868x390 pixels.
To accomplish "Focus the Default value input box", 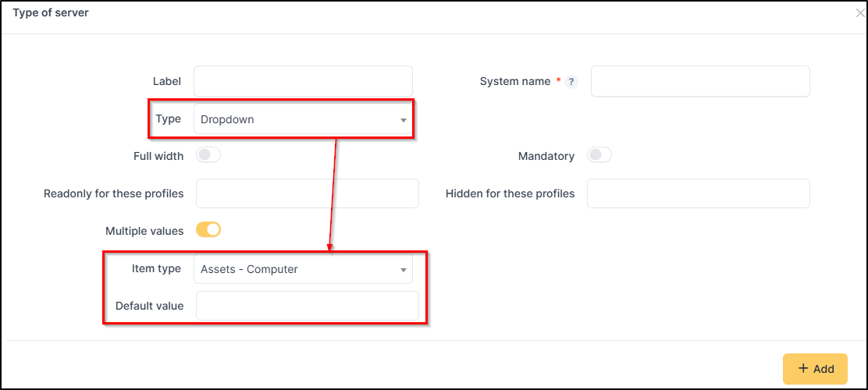I will 307,306.
